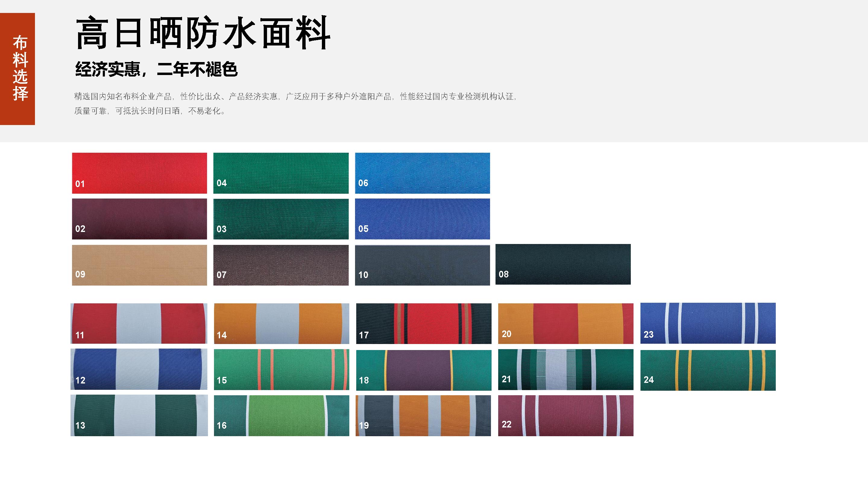Select the tan beige swatch 09
This screenshot has height=488, width=868.
tap(139, 265)
